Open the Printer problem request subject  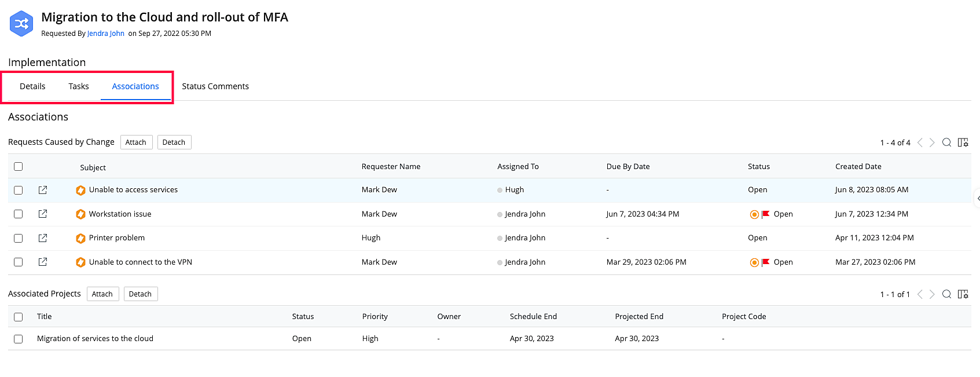tap(117, 238)
